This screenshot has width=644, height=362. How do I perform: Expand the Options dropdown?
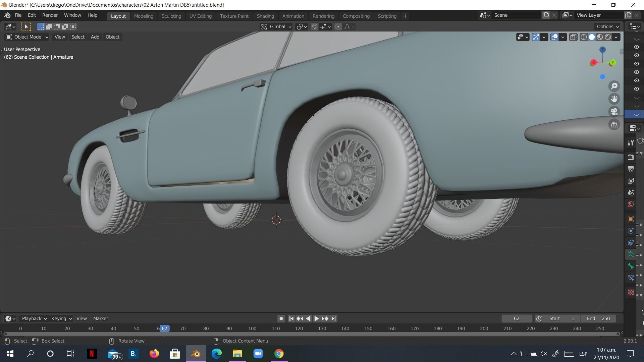point(608,26)
